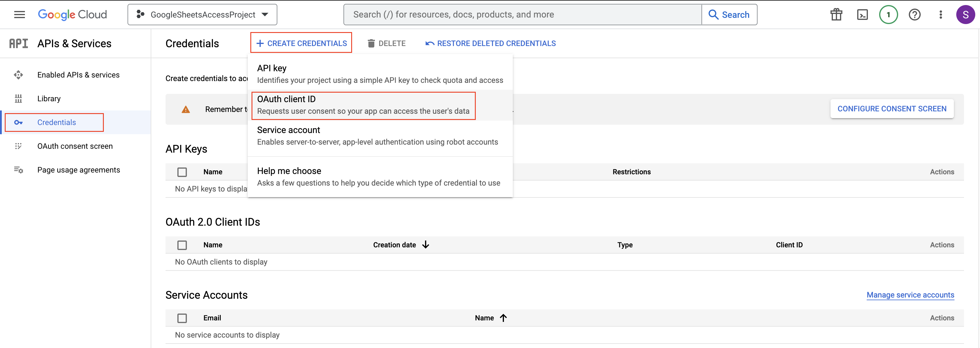Viewport: 980px width, 348px height.
Task: Open the three-dot settings menu
Action: click(941, 15)
